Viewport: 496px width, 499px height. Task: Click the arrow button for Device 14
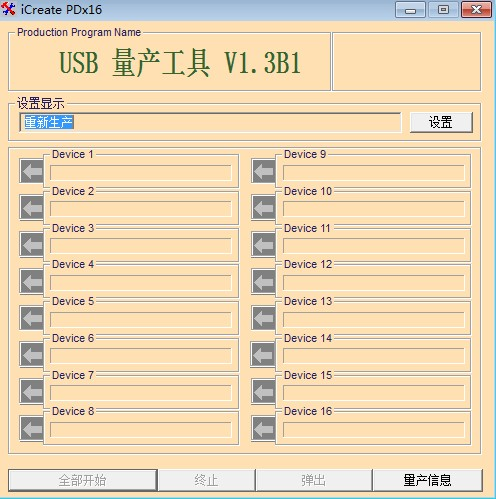(263, 354)
